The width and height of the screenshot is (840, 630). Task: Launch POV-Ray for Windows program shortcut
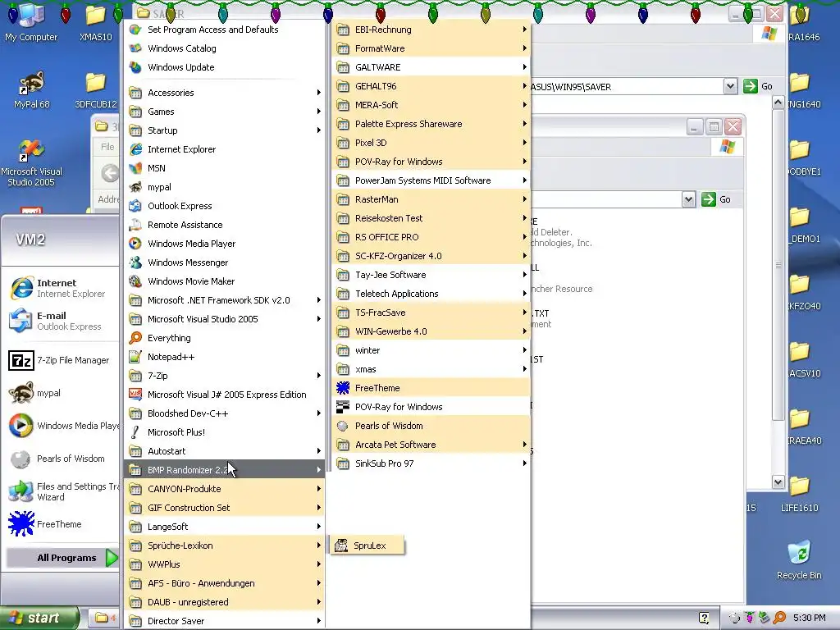pyautogui.click(x=431, y=407)
